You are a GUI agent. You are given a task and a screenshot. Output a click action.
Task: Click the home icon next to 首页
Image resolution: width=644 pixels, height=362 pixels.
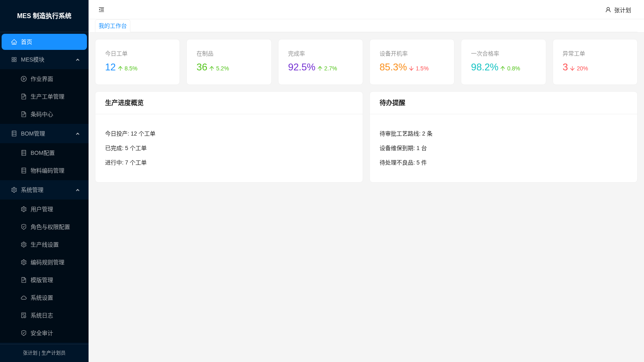click(x=14, y=42)
